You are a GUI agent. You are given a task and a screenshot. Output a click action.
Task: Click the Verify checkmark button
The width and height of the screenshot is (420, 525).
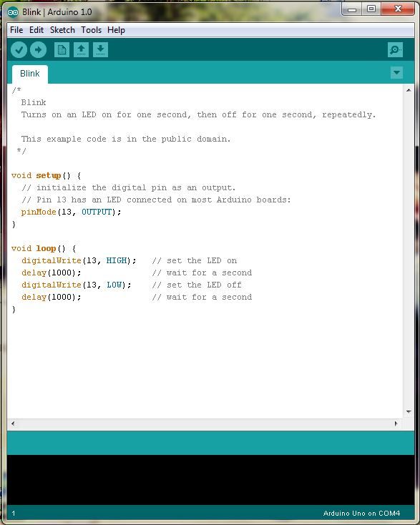pyautogui.click(x=19, y=50)
